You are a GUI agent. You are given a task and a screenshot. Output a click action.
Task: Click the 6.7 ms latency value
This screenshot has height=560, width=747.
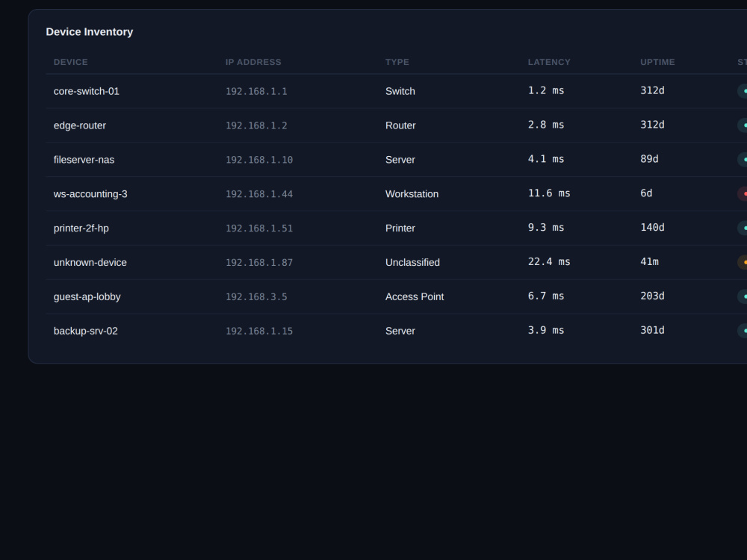(546, 296)
